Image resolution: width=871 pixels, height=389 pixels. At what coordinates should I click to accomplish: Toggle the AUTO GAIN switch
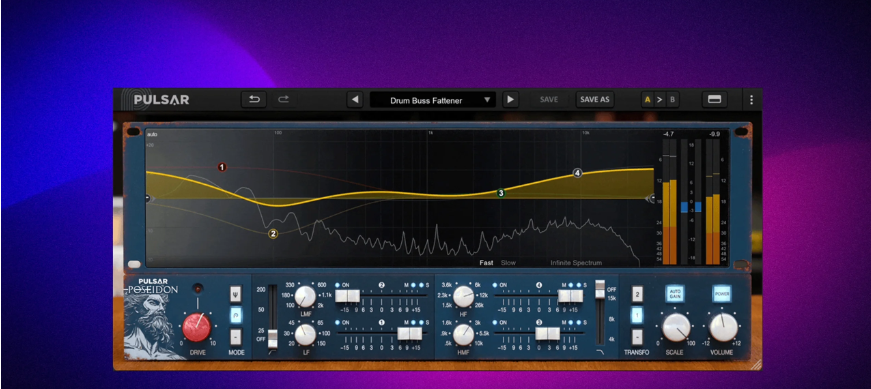[675, 294]
